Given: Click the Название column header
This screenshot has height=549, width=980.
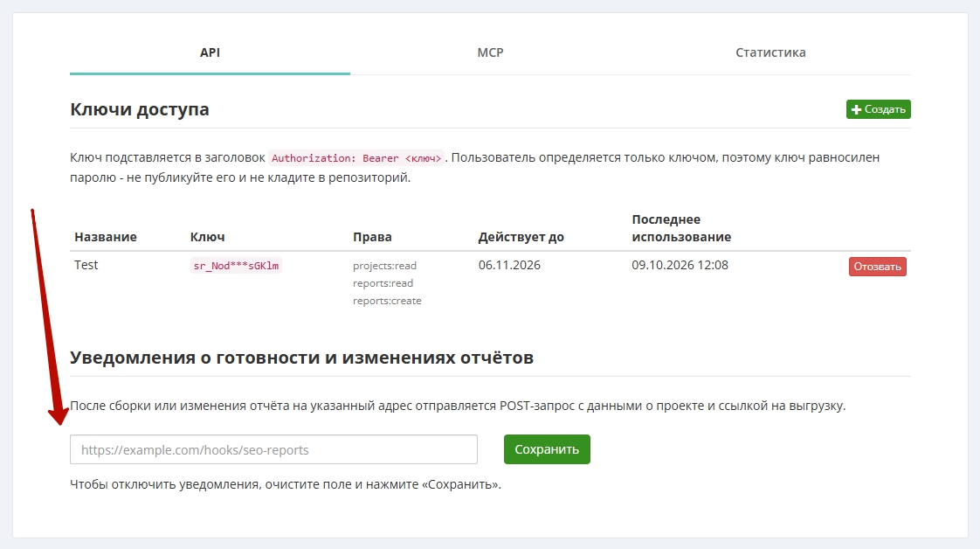Looking at the screenshot, I should pos(106,237).
